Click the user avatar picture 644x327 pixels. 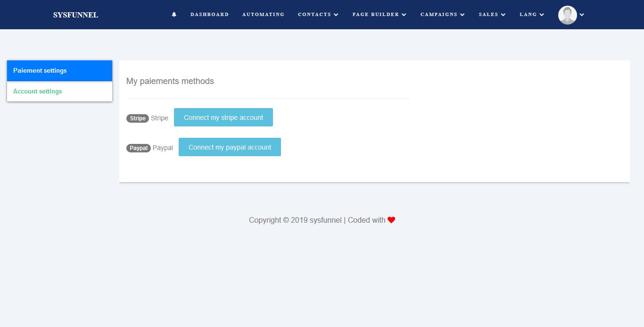(567, 15)
